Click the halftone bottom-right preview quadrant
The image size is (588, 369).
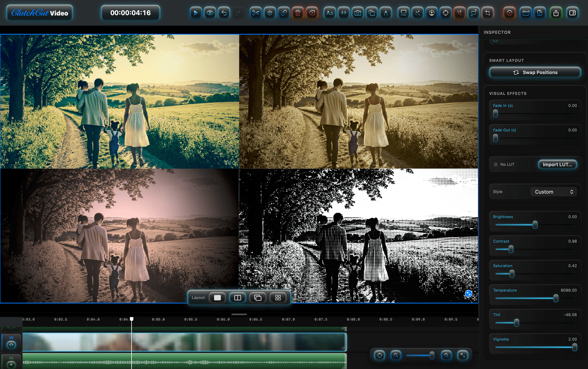coord(358,235)
